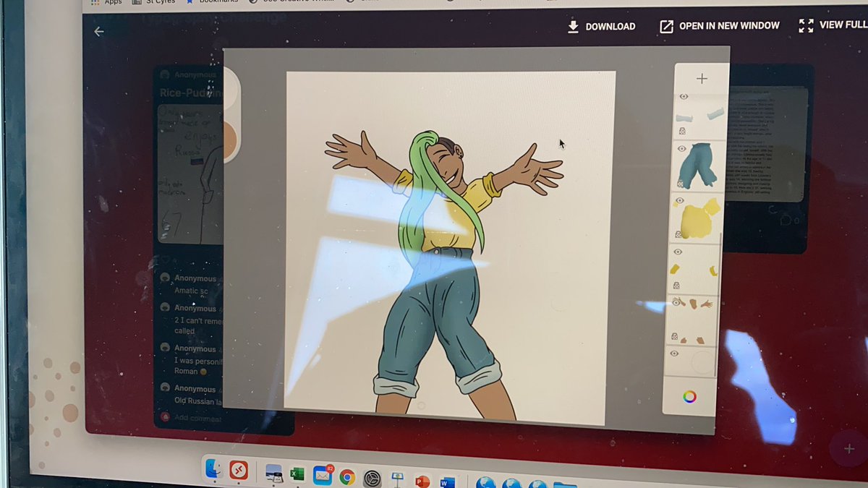Hide the blue trousers layer
Viewport: 868px width, 488px height.
(681, 148)
